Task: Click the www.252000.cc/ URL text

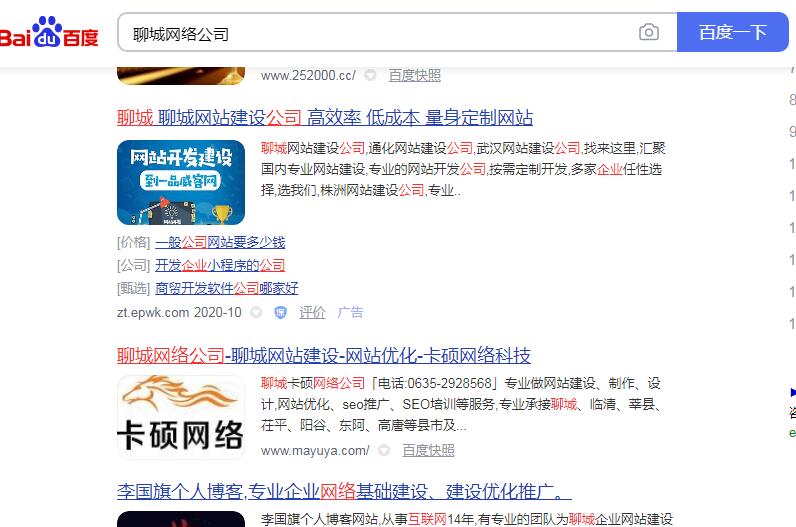Action: pyautogui.click(x=309, y=75)
